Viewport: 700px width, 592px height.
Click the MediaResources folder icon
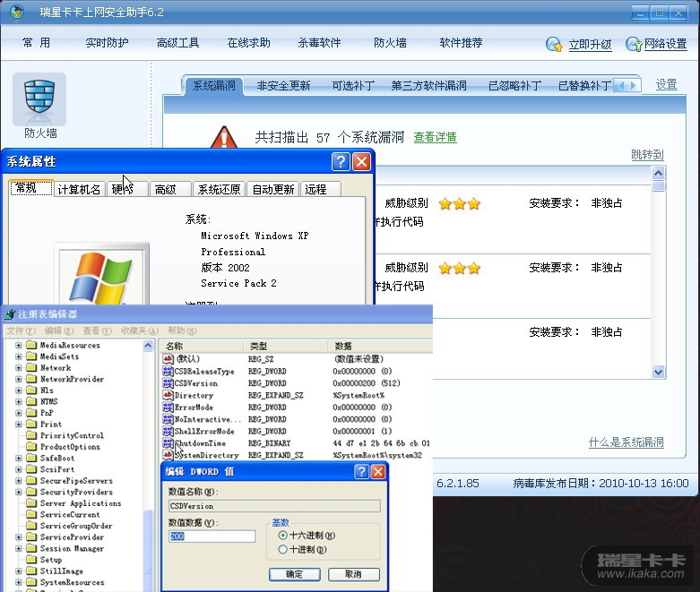click(x=31, y=345)
